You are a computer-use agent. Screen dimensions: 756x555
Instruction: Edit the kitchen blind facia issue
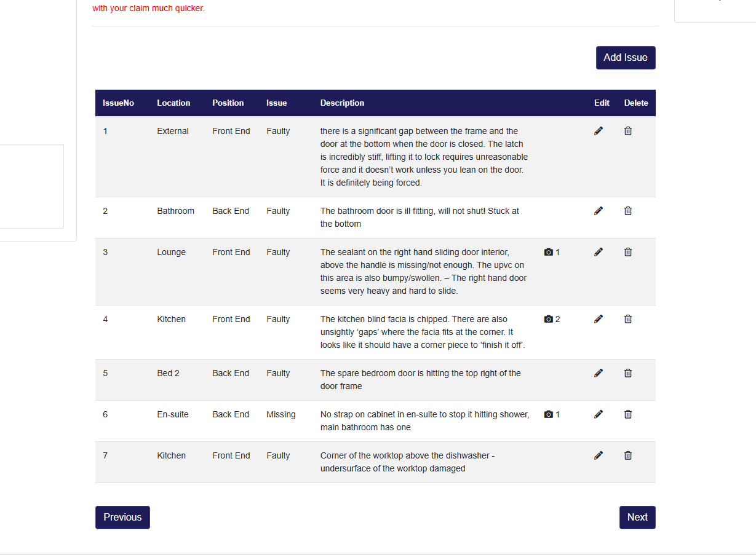click(x=599, y=319)
